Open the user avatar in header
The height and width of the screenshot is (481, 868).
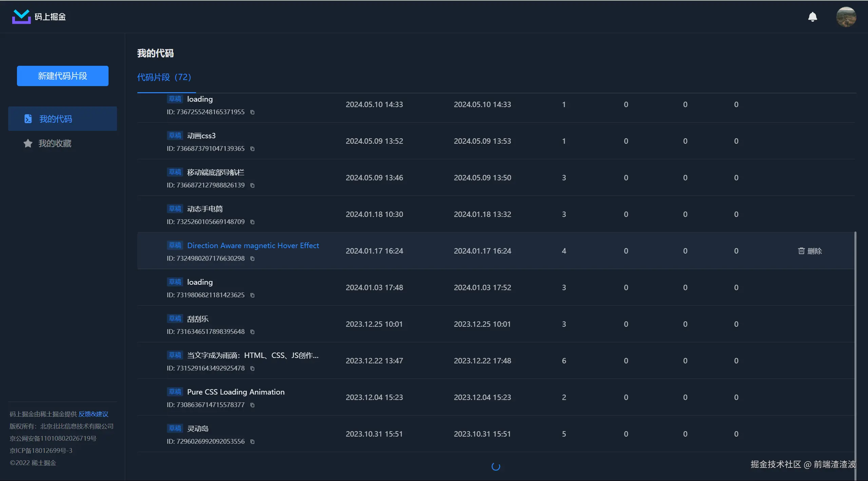click(846, 17)
